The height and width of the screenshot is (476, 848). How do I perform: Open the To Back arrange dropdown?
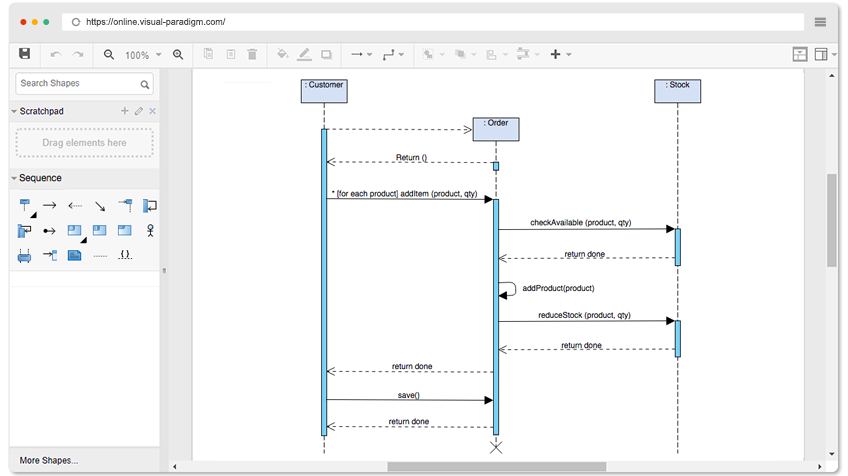click(465, 55)
